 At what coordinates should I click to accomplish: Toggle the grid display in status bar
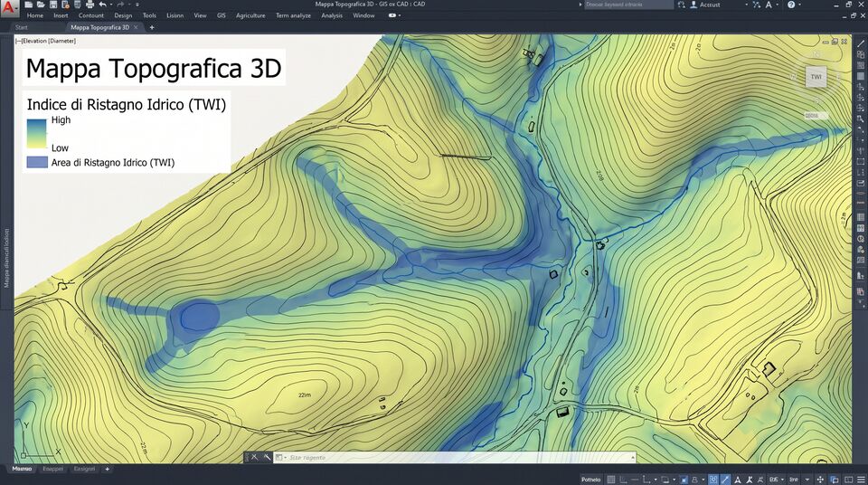click(611, 480)
